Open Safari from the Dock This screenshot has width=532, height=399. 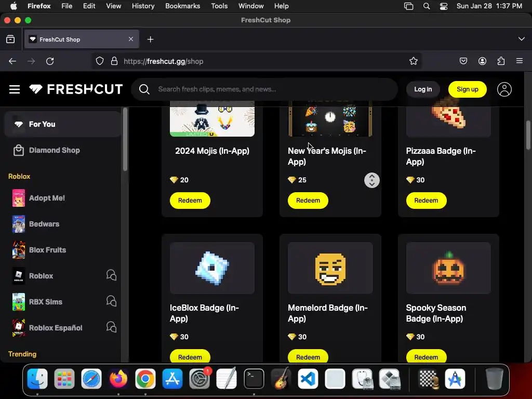[x=91, y=379]
